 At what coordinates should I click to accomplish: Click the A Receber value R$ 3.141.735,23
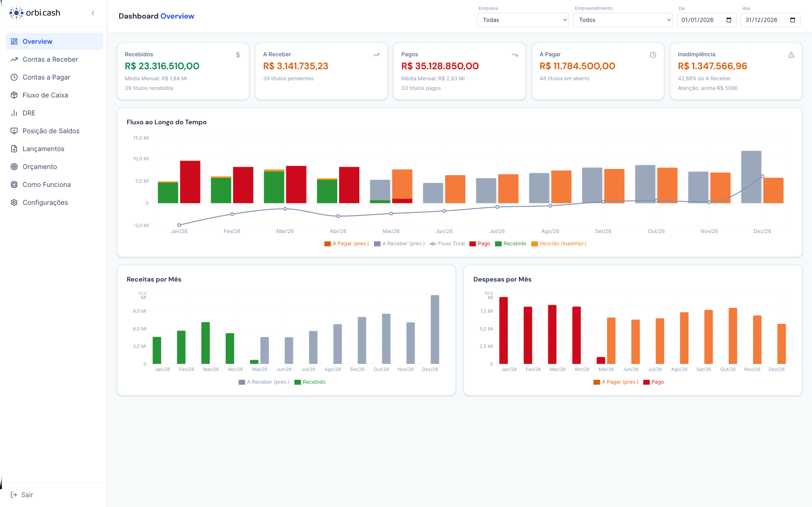coord(296,66)
